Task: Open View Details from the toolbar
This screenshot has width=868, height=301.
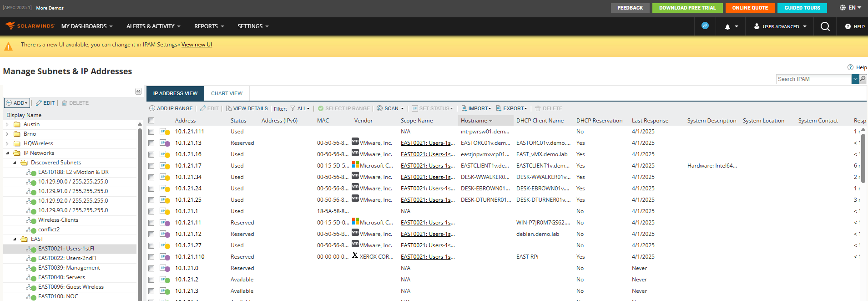Action: click(247, 108)
